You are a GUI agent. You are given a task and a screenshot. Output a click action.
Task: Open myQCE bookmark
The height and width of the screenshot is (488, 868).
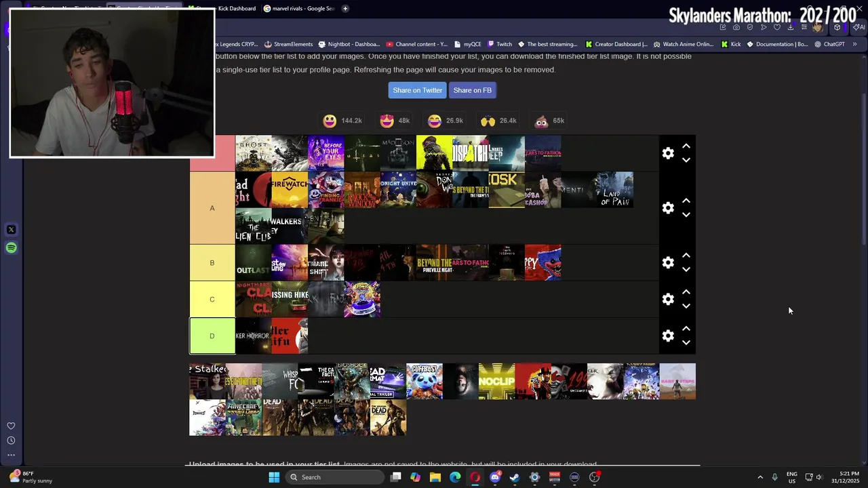coord(468,44)
